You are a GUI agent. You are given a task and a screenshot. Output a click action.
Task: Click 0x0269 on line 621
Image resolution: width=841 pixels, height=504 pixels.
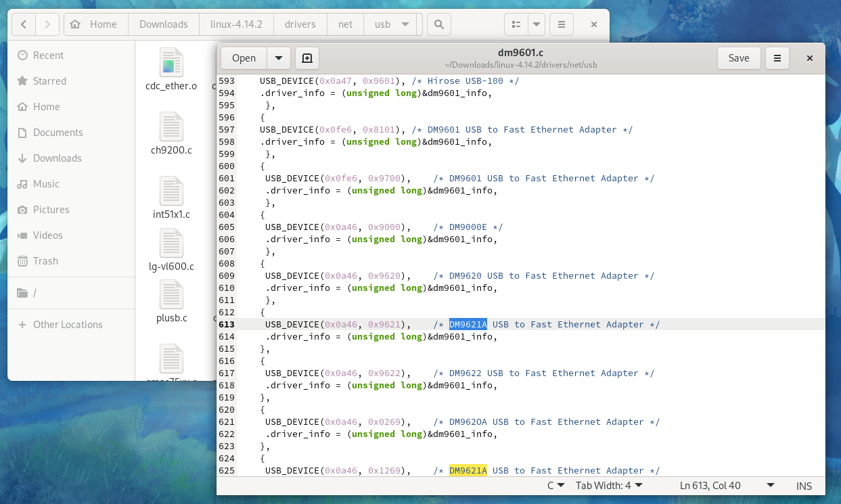(384, 422)
